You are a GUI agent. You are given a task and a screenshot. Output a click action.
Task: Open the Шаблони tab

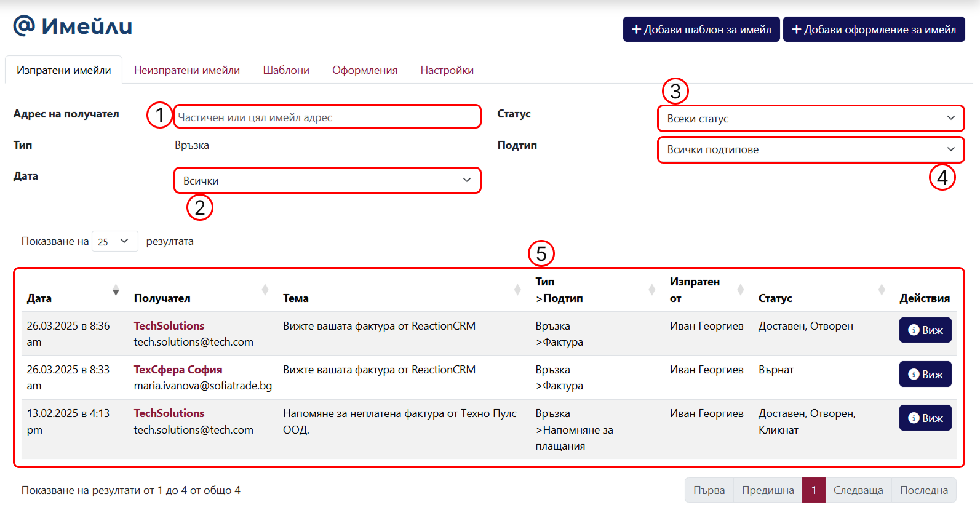click(286, 70)
